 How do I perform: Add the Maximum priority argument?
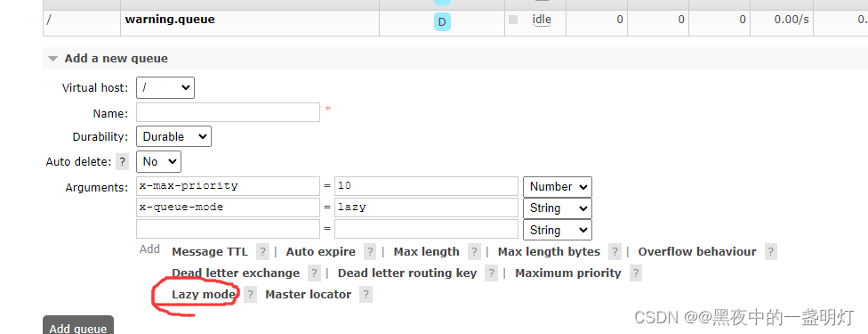click(568, 273)
